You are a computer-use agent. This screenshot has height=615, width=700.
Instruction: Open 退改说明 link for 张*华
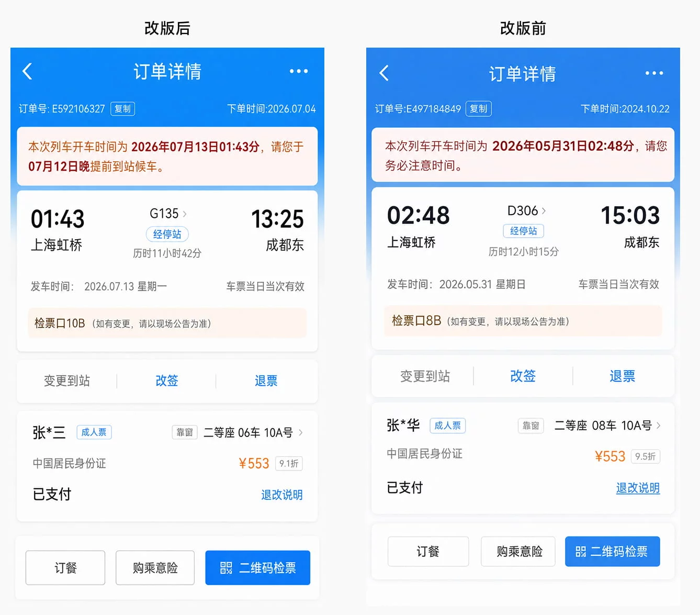click(x=638, y=488)
